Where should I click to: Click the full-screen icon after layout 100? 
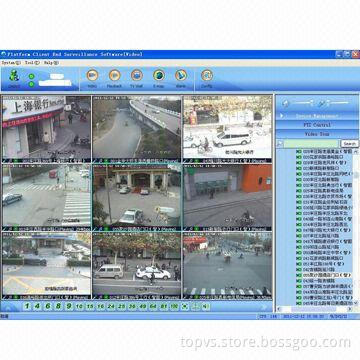coord(185,306)
